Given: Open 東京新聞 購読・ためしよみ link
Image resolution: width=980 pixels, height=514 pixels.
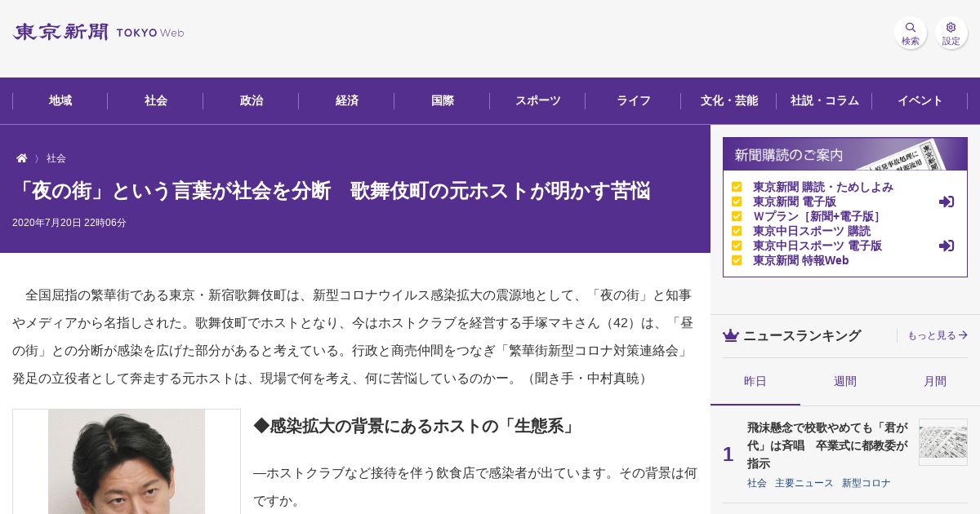Looking at the screenshot, I should 823,187.
